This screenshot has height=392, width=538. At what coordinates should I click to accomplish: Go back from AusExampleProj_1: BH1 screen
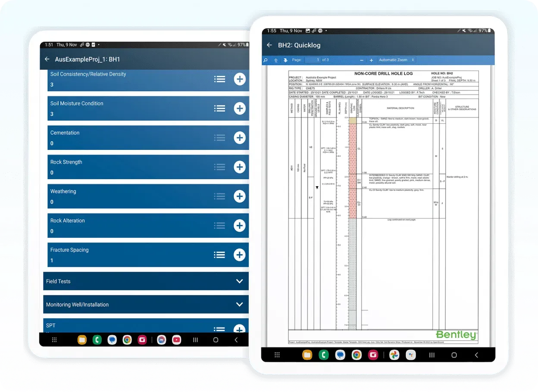tap(47, 59)
